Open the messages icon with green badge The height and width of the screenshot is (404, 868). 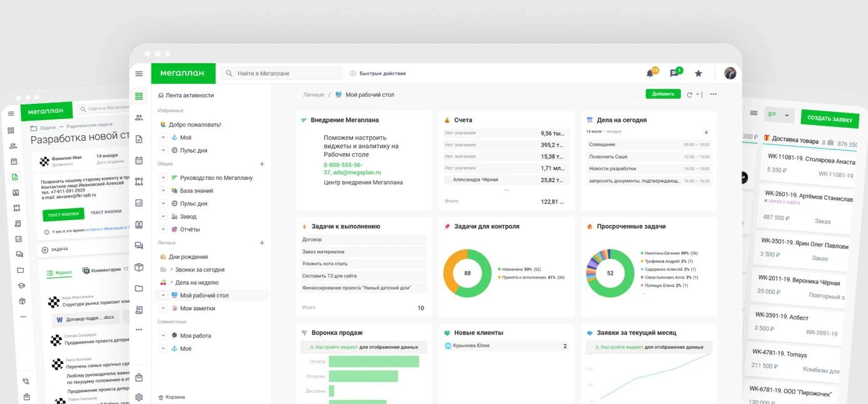point(674,74)
